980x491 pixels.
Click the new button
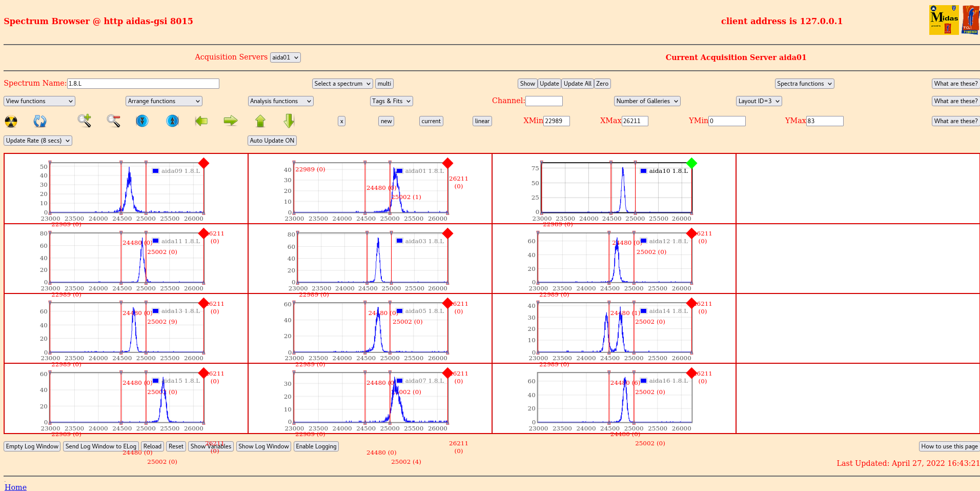(386, 121)
